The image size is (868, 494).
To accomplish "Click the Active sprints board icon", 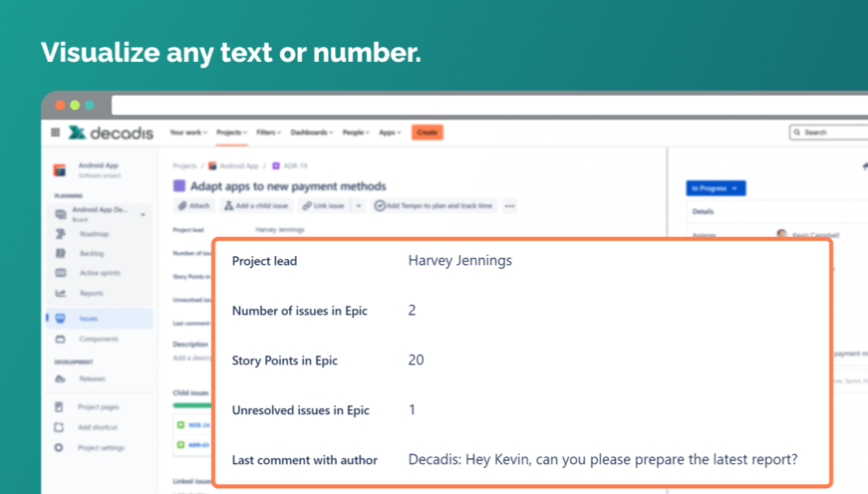I will click(x=61, y=273).
